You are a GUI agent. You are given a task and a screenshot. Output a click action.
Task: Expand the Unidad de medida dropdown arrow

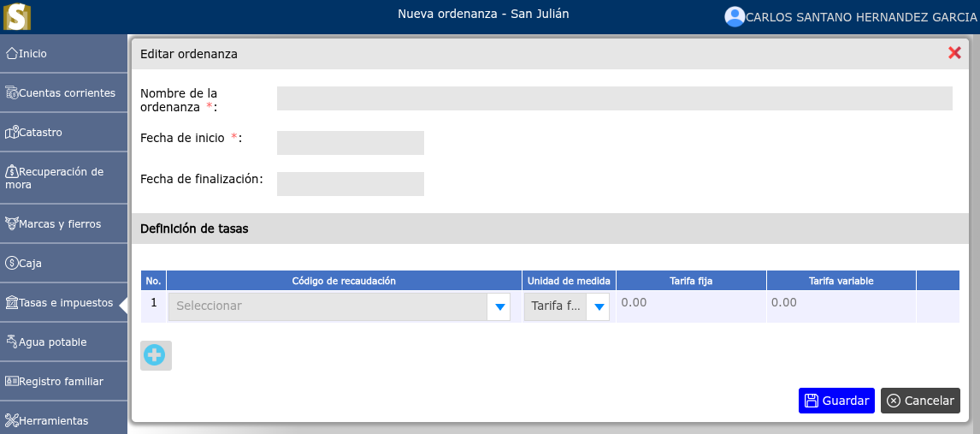(599, 306)
